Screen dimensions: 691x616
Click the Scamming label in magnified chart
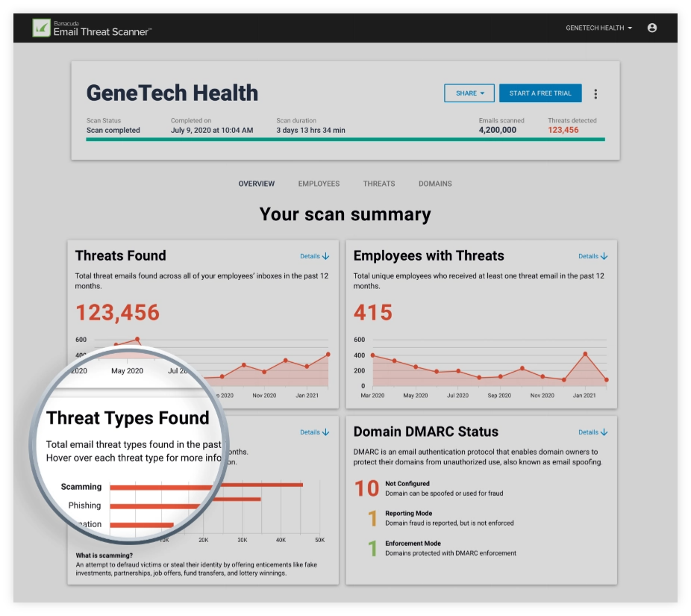click(81, 486)
